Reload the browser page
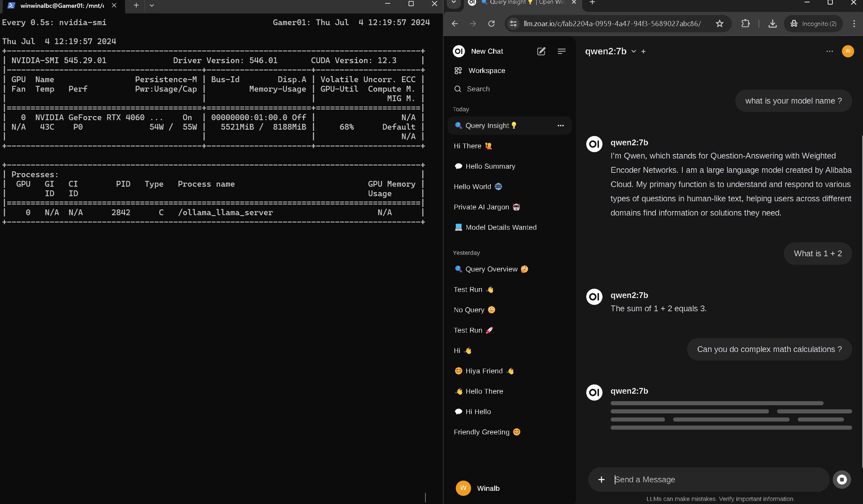This screenshot has height=504, width=863. 491,24
